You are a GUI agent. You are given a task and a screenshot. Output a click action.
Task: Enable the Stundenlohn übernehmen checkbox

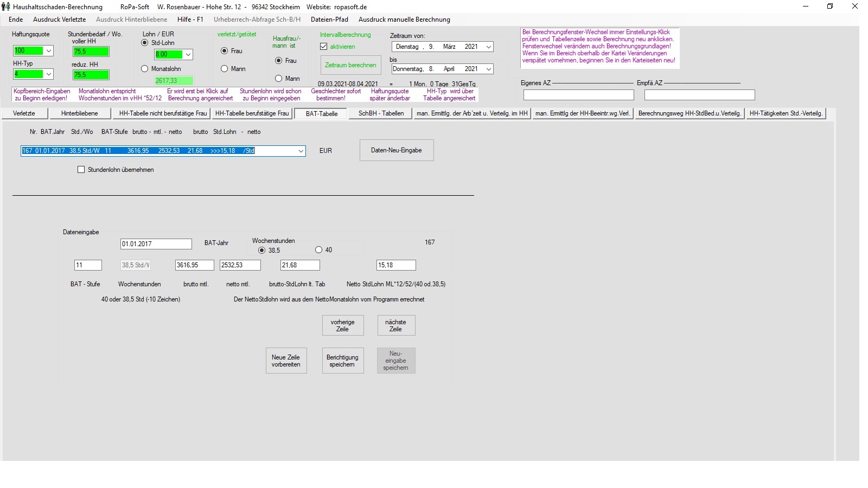click(x=81, y=170)
